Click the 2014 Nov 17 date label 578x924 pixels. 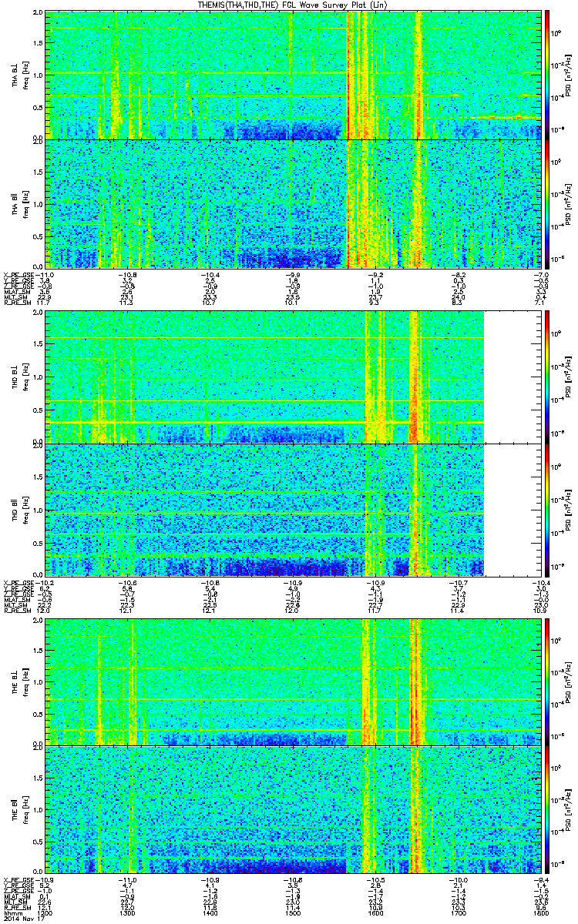click(x=23, y=919)
